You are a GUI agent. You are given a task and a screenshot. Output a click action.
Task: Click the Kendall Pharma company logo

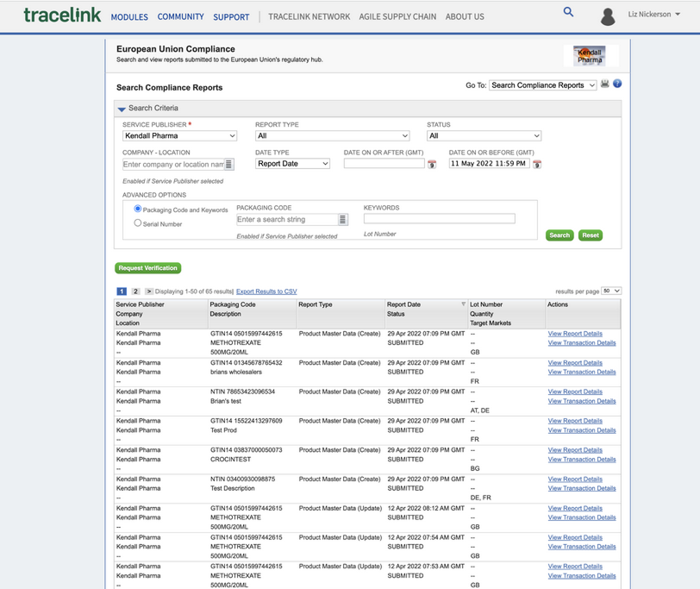pyautogui.click(x=590, y=56)
